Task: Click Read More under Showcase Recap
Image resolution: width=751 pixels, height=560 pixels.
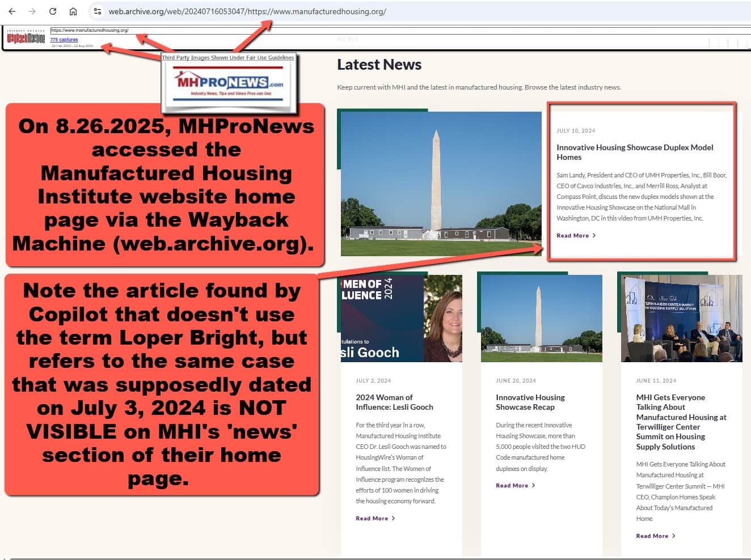Action: [x=512, y=485]
